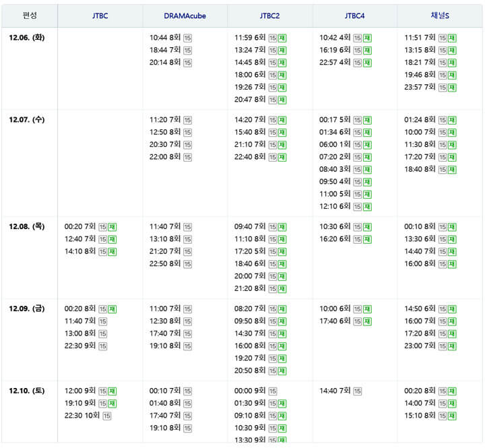Select the 12.07. (수) date row label
This screenshot has height=448, width=485.
click(x=27, y=120)
